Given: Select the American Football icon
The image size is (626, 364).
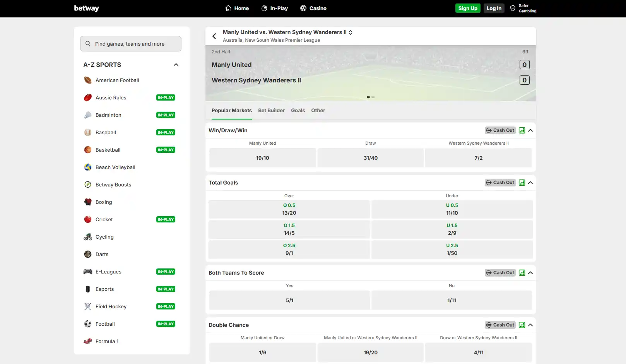Looking at the screenshot, I should [88, 80].
